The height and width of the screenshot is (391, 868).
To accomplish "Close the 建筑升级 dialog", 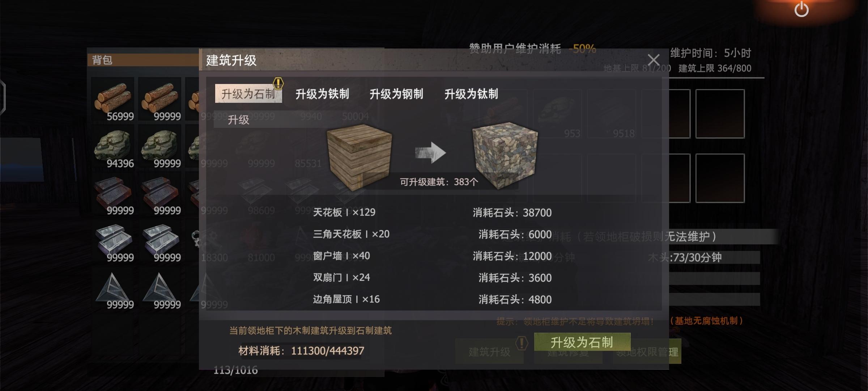I will (653, 59).
